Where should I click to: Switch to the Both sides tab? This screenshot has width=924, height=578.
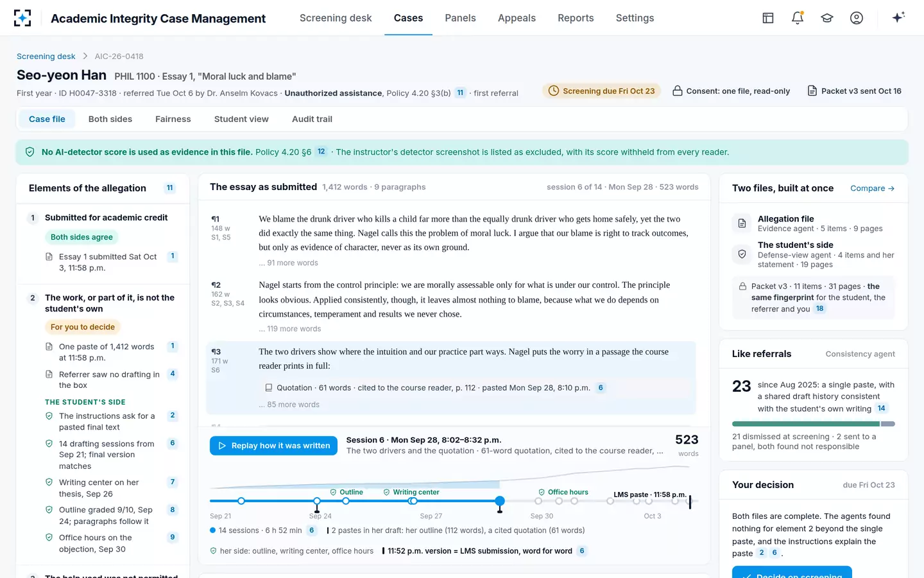(110, 119)
